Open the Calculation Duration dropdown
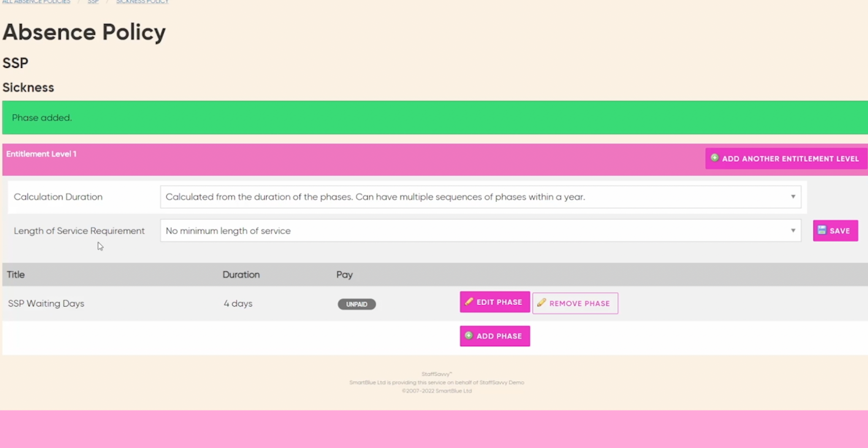The height and width of the screenshot is (448, 868). click(480, 197)
